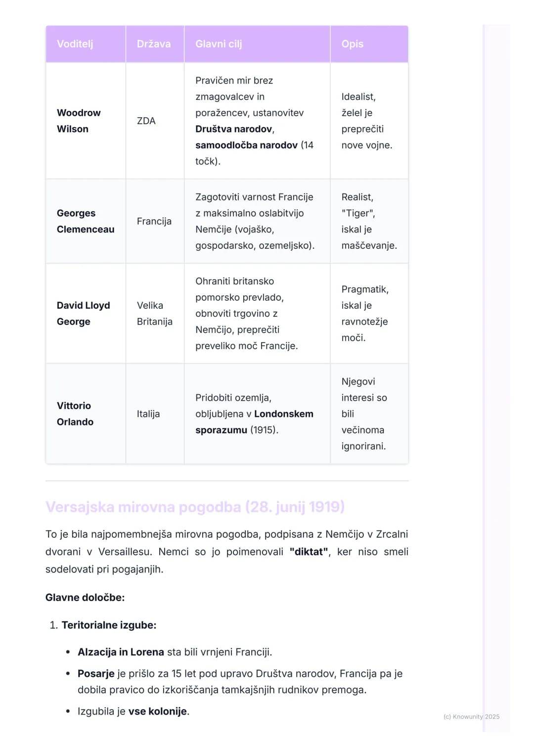Select the Francija country cell

click(x=155, y=221)
